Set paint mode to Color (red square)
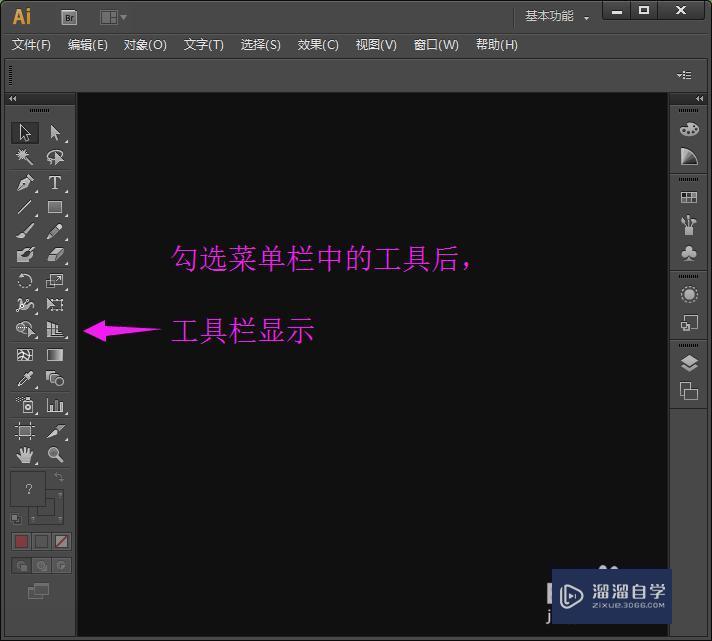This screenshot has width=712, height=641. click(x=21, y=541)
